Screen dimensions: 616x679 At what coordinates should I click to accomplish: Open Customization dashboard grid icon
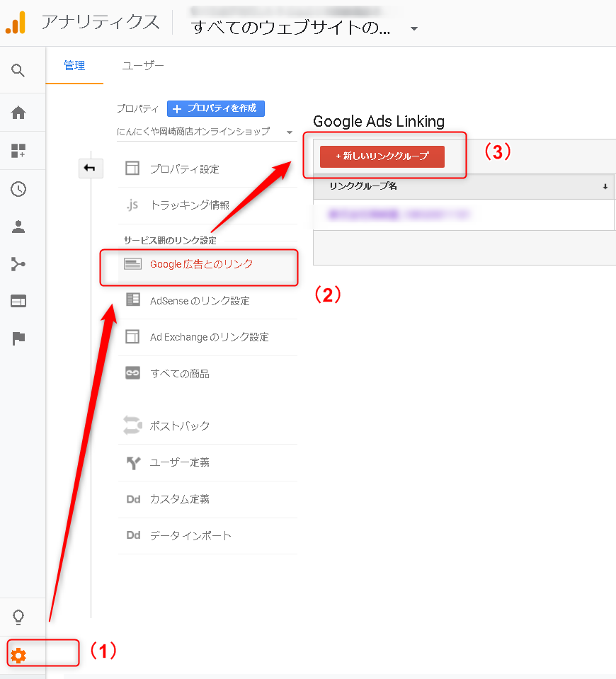[18, 151]
